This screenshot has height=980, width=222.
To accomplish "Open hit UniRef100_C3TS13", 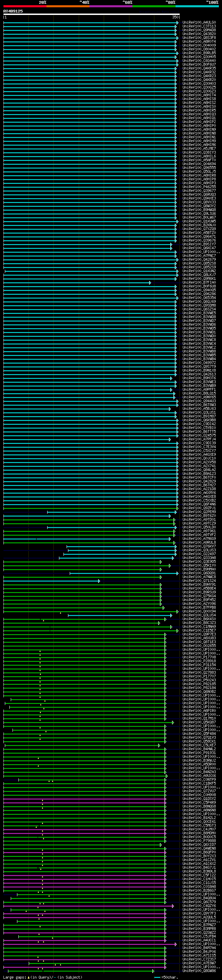I will coord(199,26).
